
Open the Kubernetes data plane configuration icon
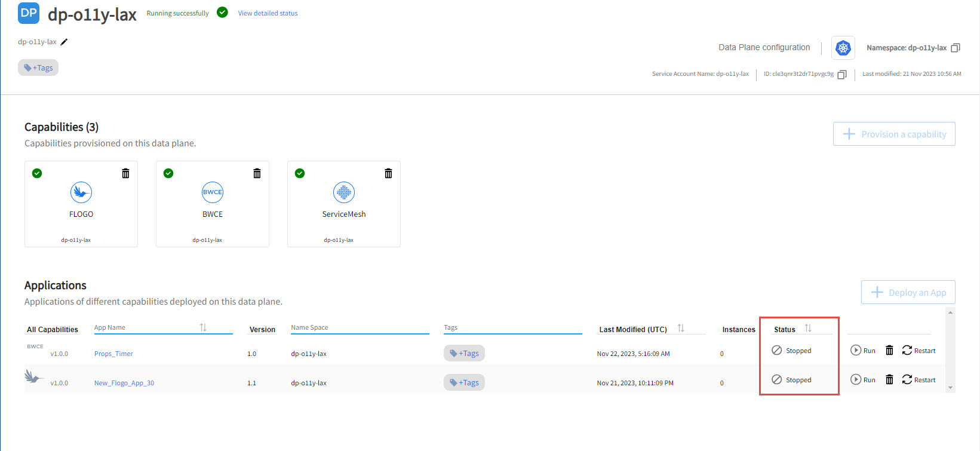(x=843, y=48)
